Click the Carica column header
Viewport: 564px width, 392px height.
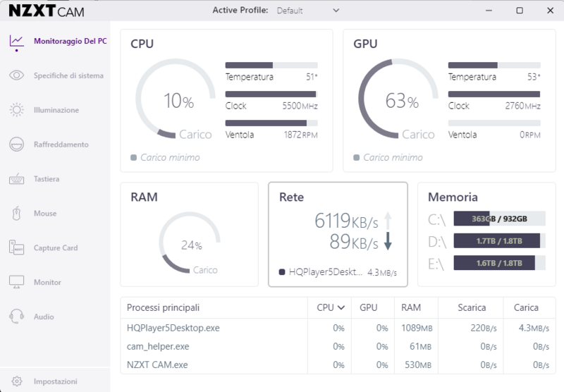(526, 307)
